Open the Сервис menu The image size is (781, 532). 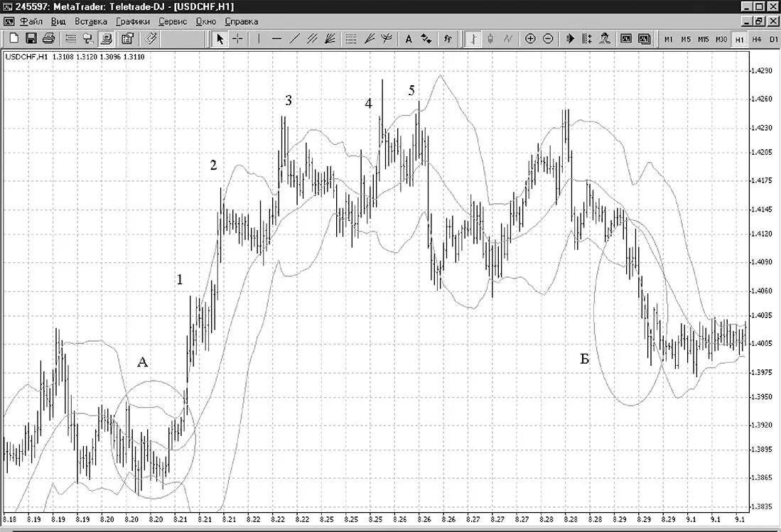point(173,21)
